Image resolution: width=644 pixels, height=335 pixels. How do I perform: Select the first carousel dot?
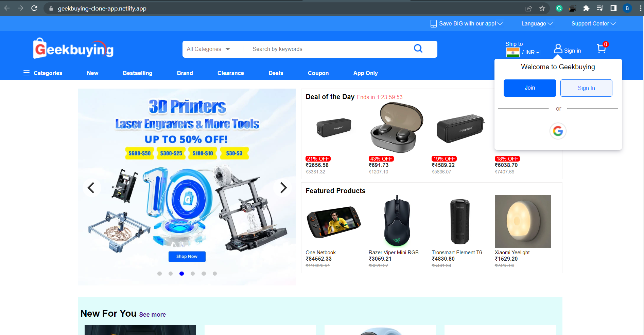click(x=159, y=274)
